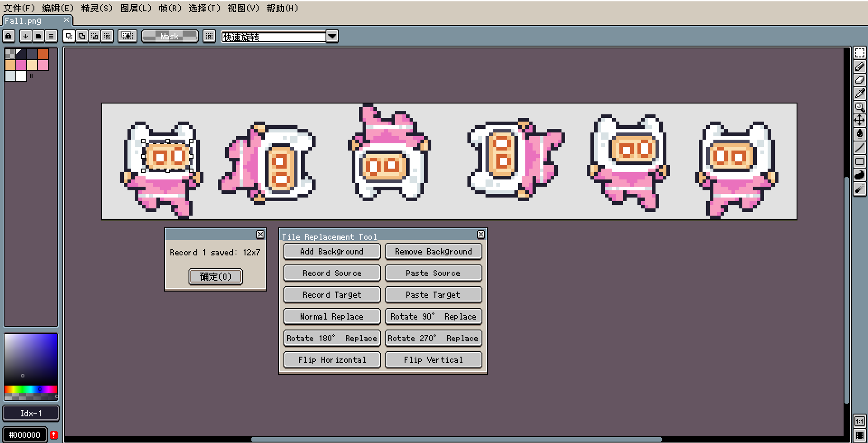
Task: Select the Rectangular Marquee tool
Action: point(860,53)
